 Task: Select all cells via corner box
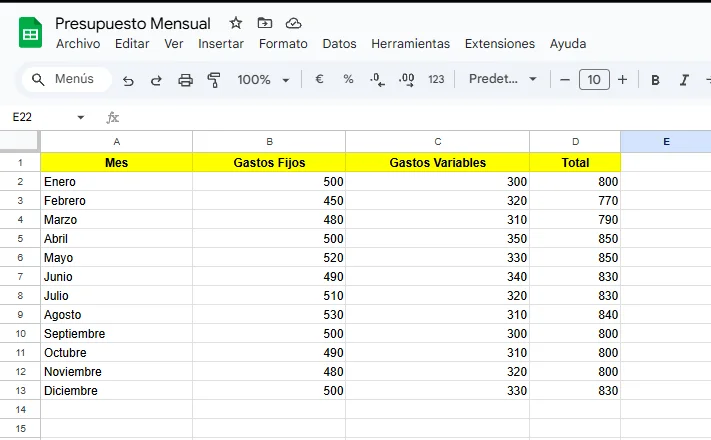pos(19,141)
